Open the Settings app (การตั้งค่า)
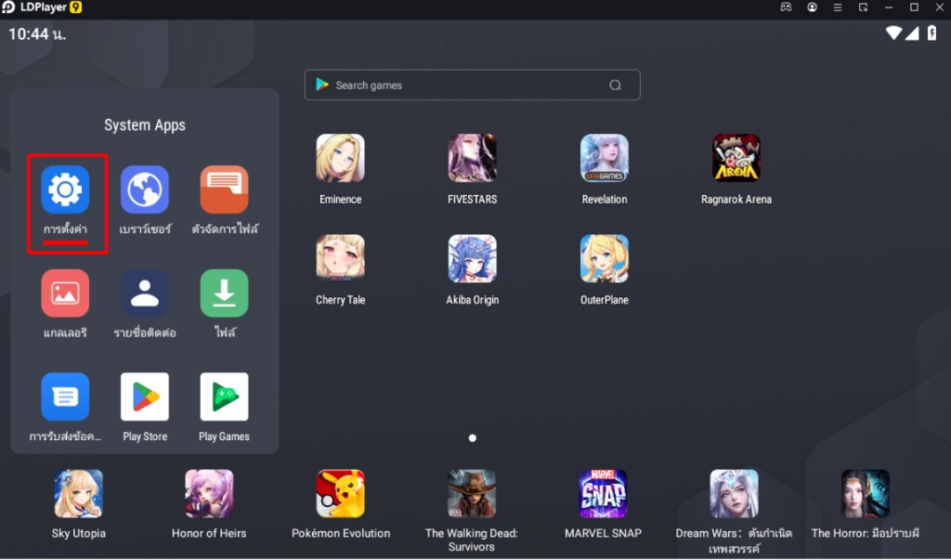 pyautogui.click(x=65, y=189)
